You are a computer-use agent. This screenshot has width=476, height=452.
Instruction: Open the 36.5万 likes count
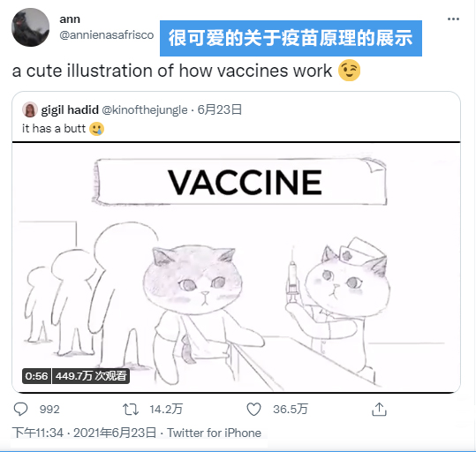[291, 410]
